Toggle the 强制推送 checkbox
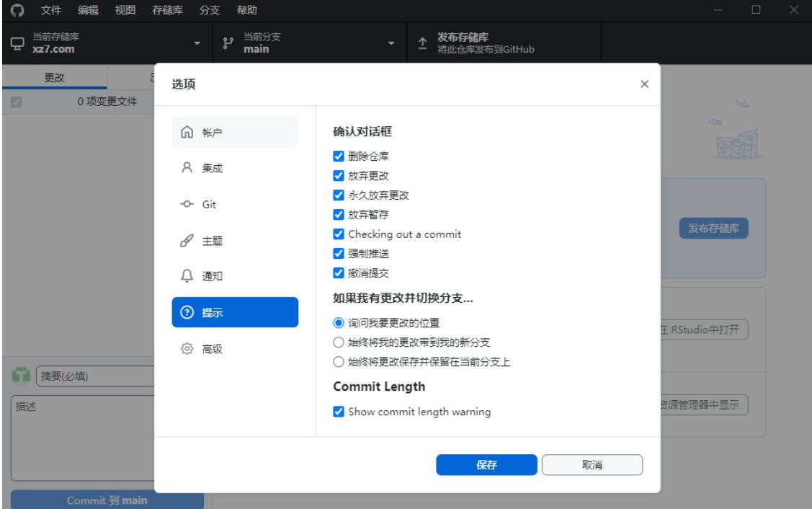The height and width of the screenshot is (509, 812). click(x=339, y=254)
